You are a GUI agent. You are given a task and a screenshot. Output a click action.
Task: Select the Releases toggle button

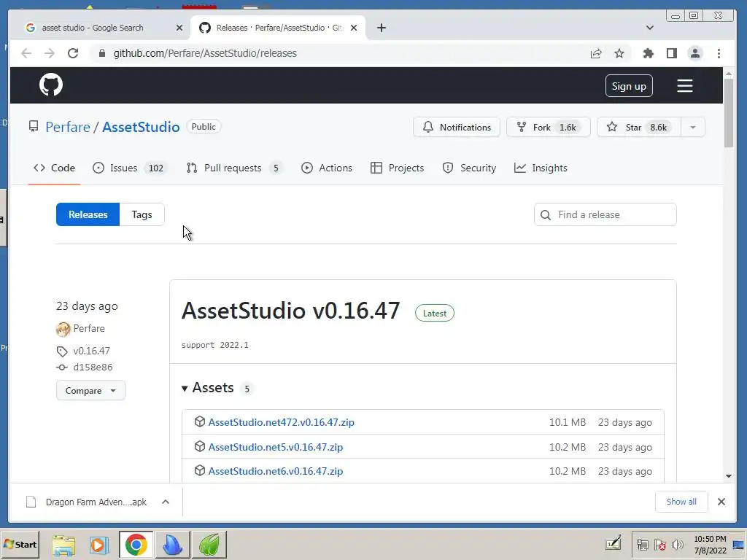point(88,215)
